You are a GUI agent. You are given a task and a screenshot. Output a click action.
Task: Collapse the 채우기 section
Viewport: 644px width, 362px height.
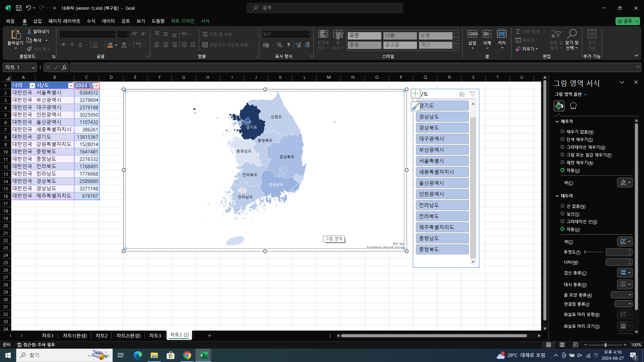(557, 121)
